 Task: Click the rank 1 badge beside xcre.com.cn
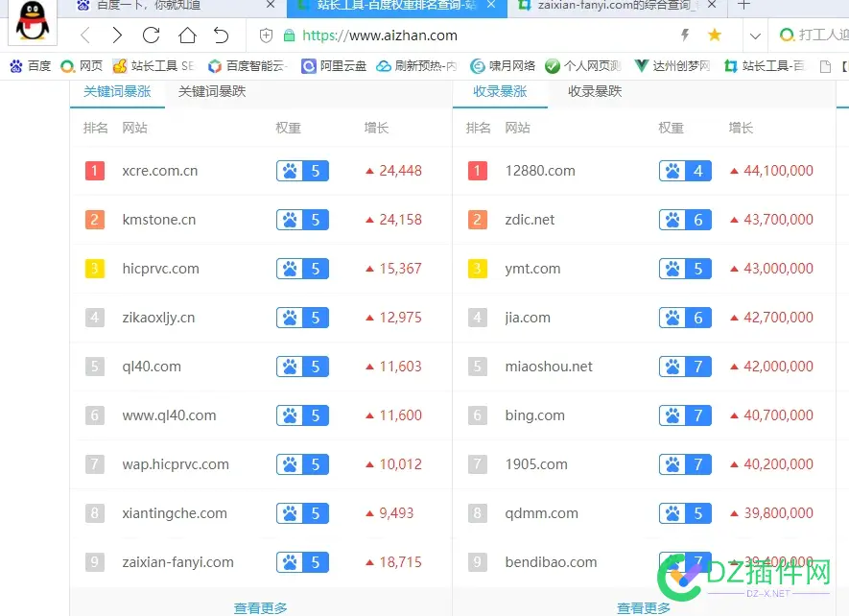94,170
